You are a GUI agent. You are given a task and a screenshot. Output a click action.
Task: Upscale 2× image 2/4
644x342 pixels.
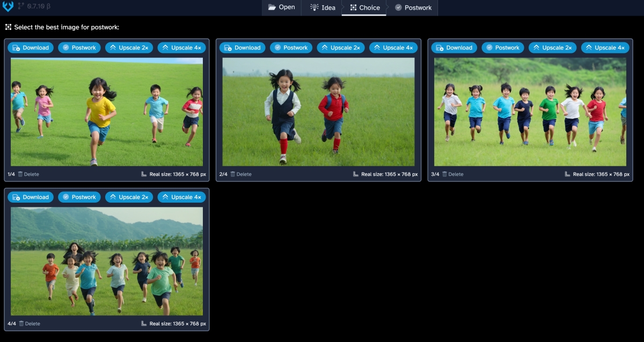341,48
